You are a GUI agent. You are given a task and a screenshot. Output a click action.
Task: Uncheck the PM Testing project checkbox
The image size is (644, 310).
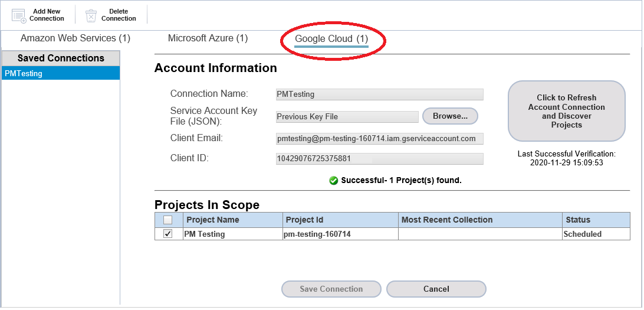click(x=168, y=234)
